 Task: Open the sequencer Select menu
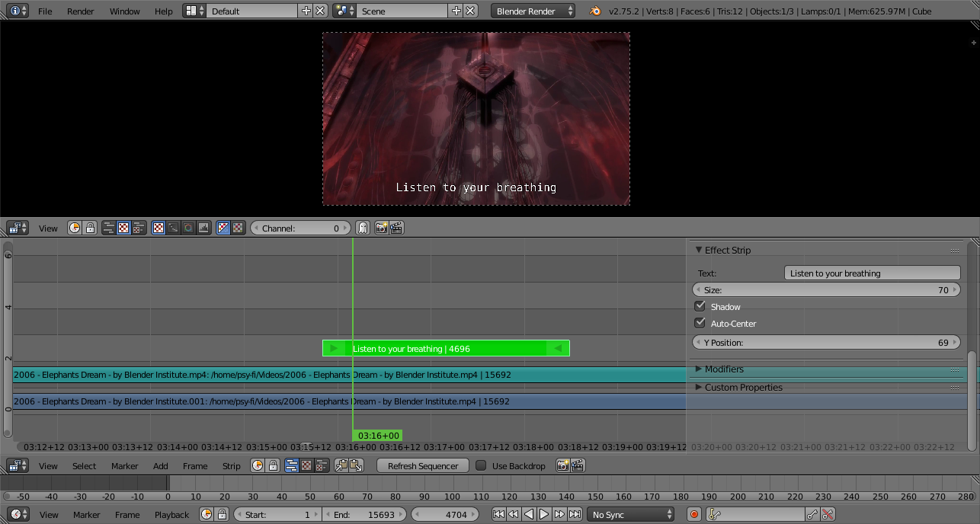point(84,466)
